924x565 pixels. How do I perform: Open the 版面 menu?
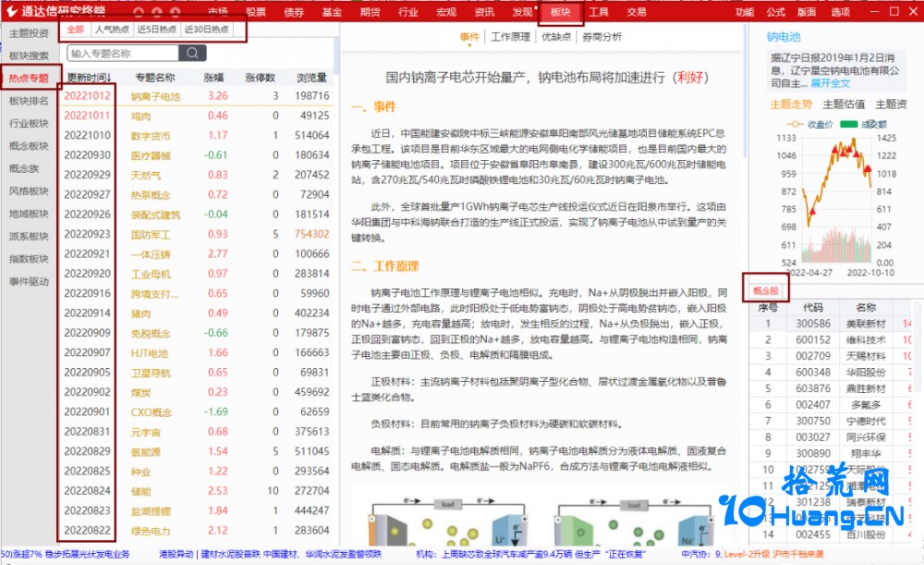click(x=807, y=12)
